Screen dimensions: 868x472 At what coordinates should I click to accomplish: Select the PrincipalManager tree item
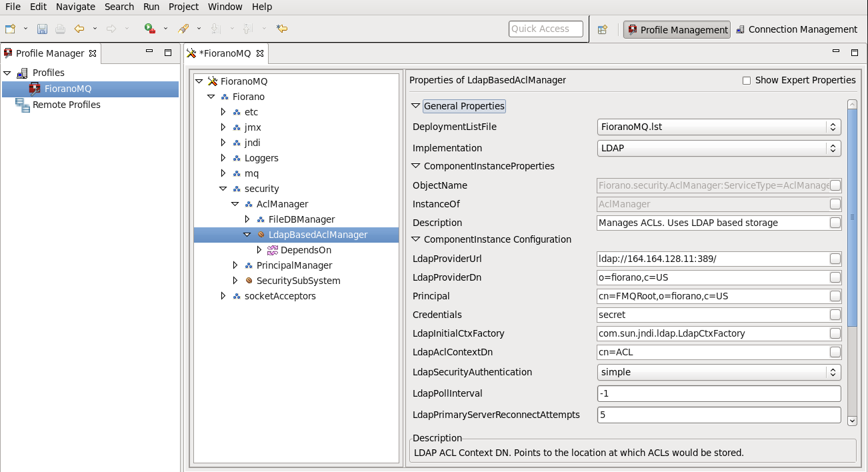point(294,265)
